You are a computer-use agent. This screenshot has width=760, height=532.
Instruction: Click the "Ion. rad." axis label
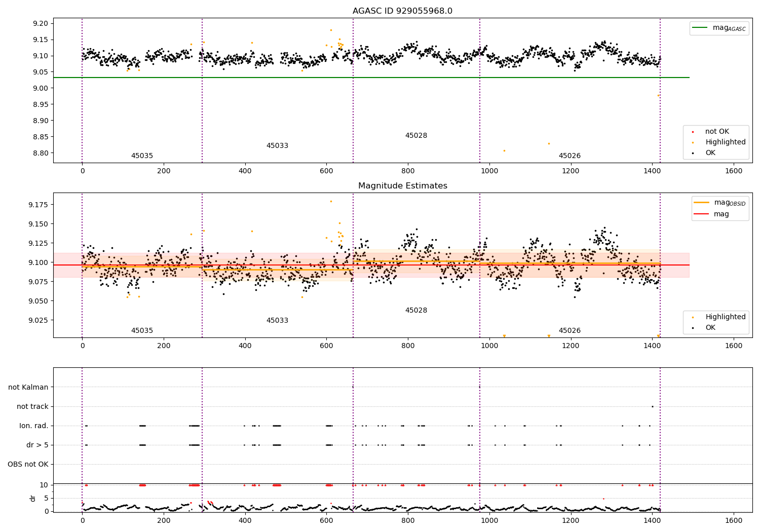coord(34,426)
